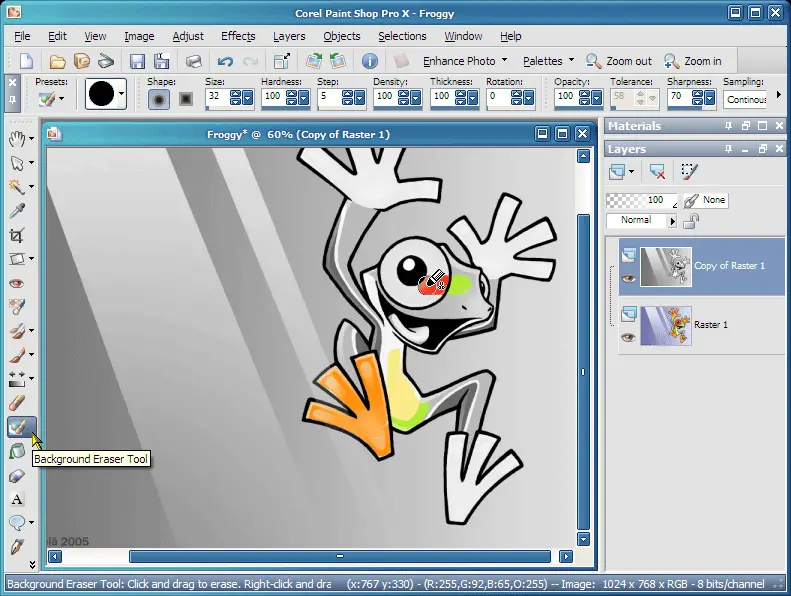Select the round brush shape
Screen dimensions: 791x596
click(159, 98)
